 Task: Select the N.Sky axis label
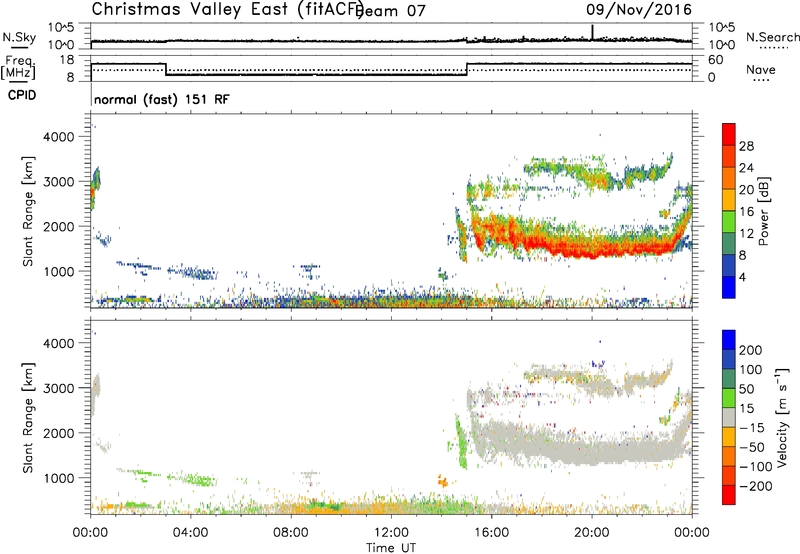pos(19,37)
